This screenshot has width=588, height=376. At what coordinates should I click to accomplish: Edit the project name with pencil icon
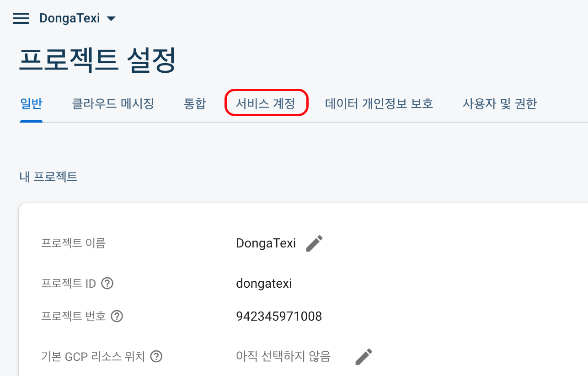(x=314, y=243)
